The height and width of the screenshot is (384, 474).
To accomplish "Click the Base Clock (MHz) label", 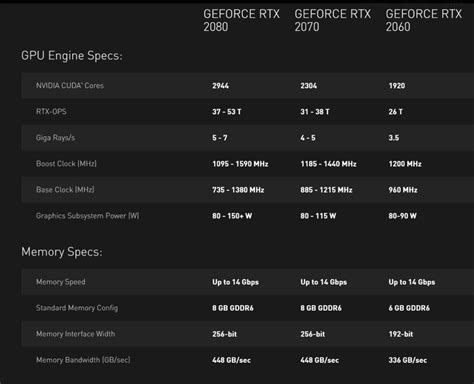I will (65, 190).
